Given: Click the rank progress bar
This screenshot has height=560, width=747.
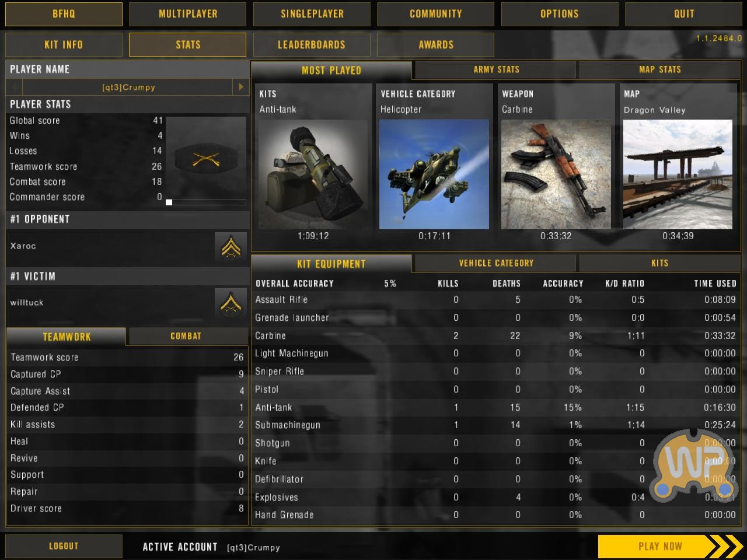Looking at the screenshot, I should (x=206, y=202).
